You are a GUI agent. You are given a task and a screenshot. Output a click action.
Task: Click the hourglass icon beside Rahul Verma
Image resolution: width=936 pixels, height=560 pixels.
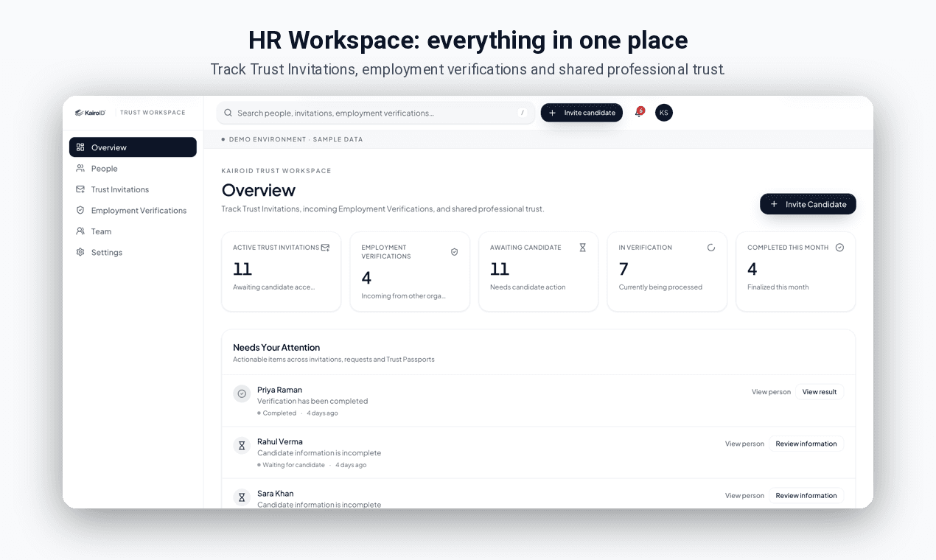pos(242,445)
